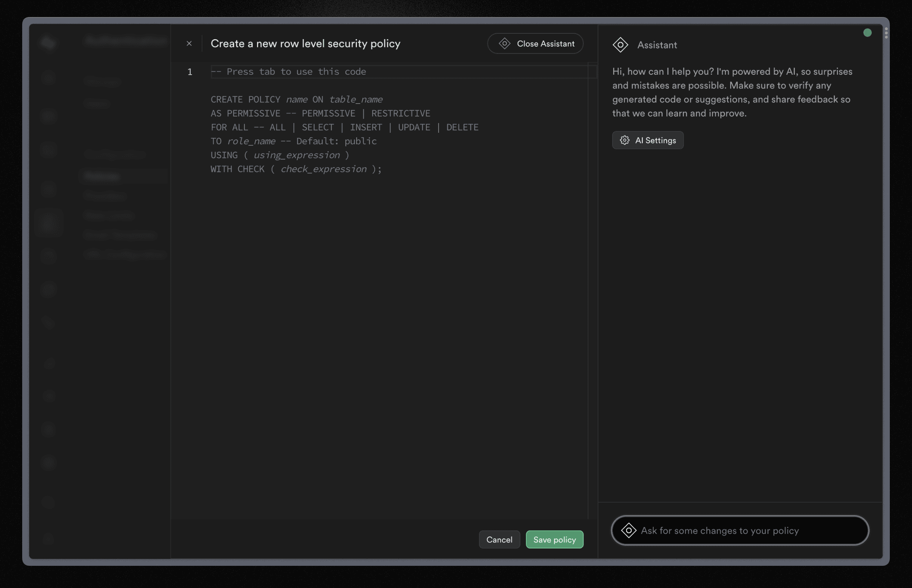Click the Assistant diamond logo in panel header
The height and width of the screenshot is (588, 912).
pos(620,45)
